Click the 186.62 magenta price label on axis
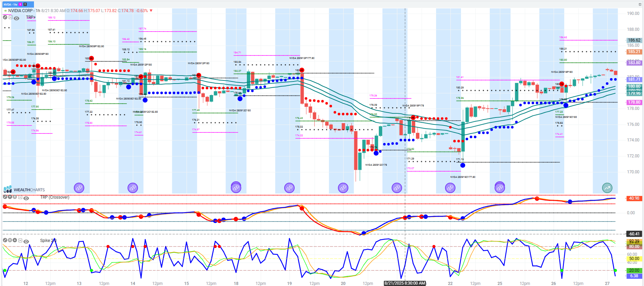This screenshot has height=286, width=644. (x=634, y=40)
